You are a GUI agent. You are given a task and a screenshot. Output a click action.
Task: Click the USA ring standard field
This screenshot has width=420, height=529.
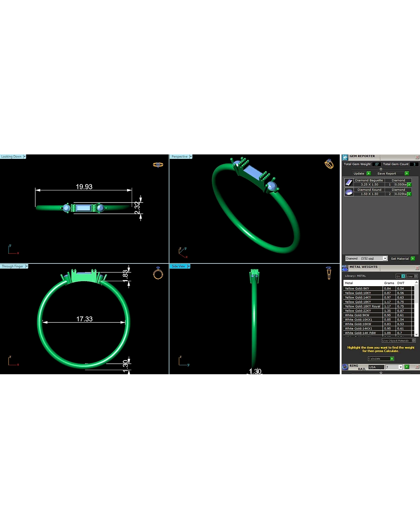(x=376, y=367)
